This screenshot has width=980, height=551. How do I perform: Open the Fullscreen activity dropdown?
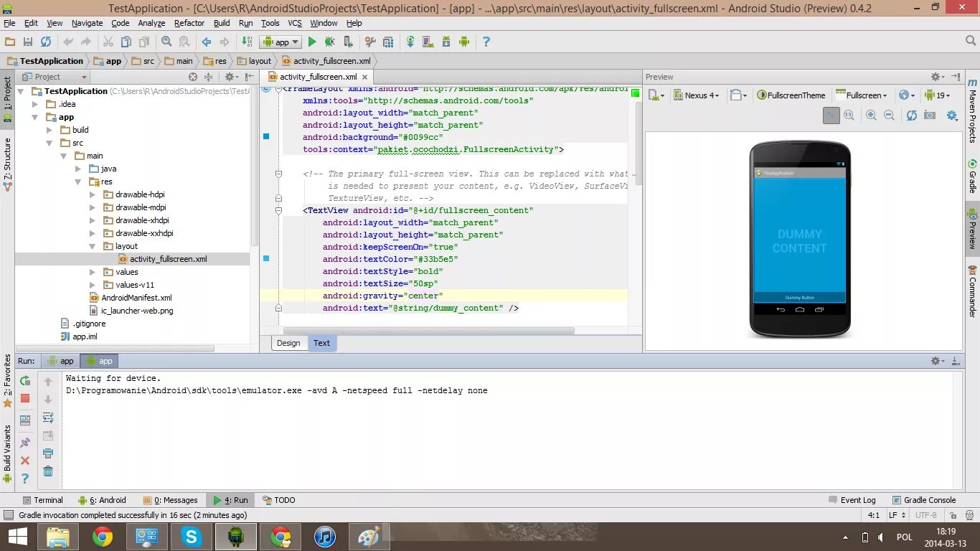coord(861,95)
